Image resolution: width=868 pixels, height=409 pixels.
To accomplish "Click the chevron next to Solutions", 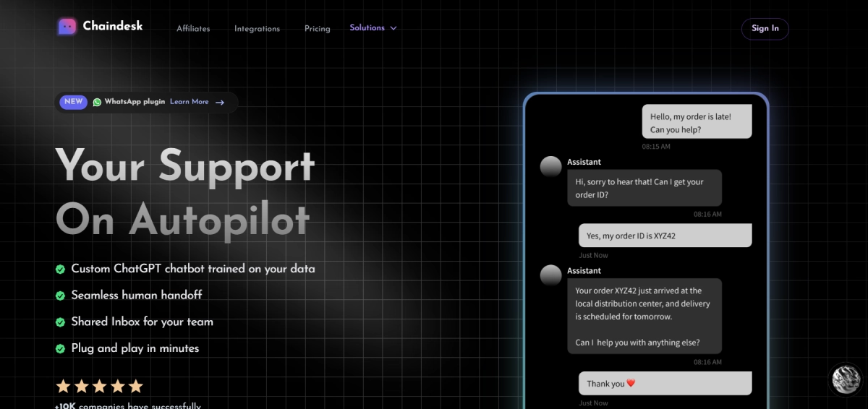I will (393, 28).
